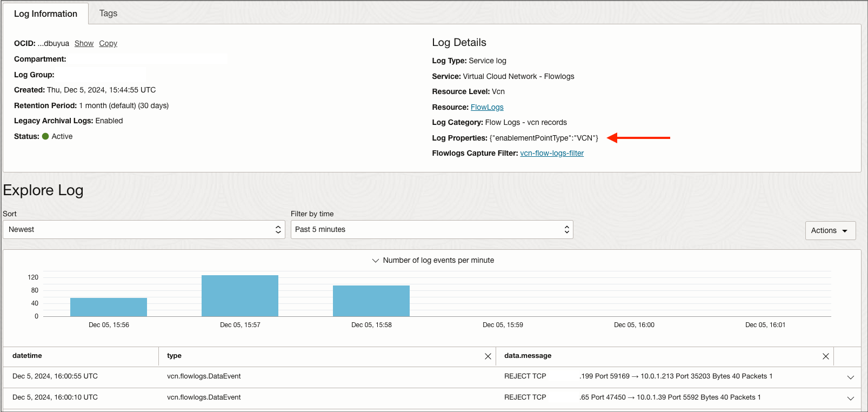Screen dimensions: 868x412
Task: Click the datetime column header
Action: pos(27,356)
